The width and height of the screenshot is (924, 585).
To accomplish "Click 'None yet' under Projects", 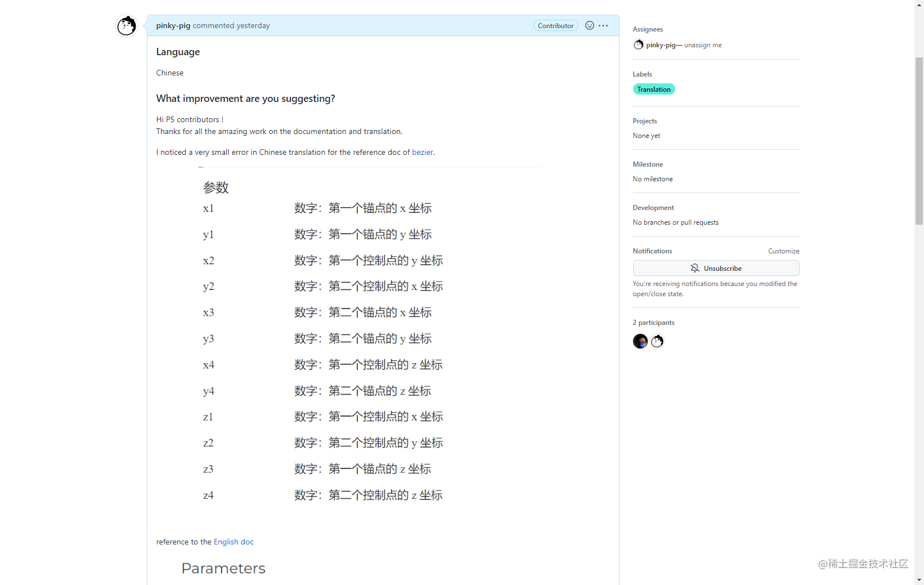I will pos(647,136).
